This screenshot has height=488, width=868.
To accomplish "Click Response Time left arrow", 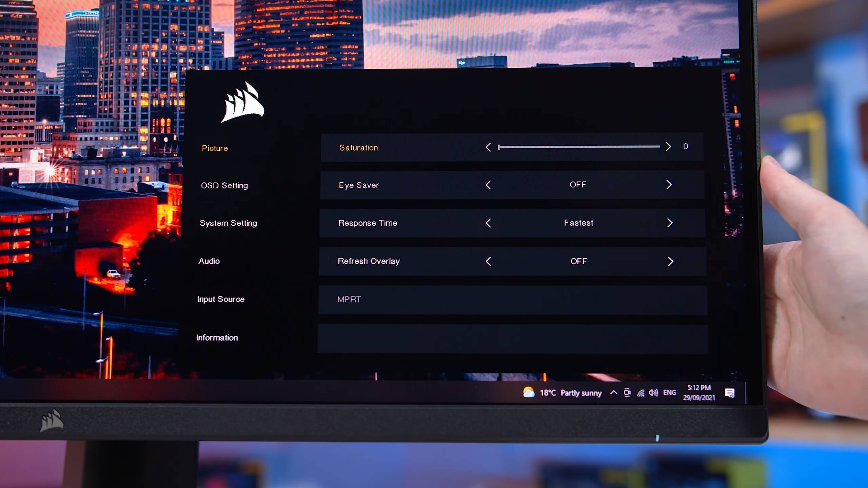I will pyautogui.click(x=488, y=223).
